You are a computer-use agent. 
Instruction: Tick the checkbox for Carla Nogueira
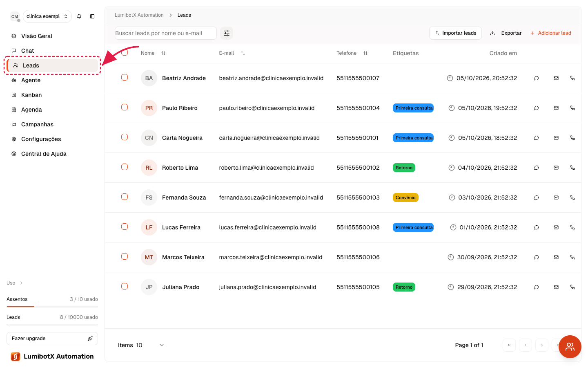point(125,137)
